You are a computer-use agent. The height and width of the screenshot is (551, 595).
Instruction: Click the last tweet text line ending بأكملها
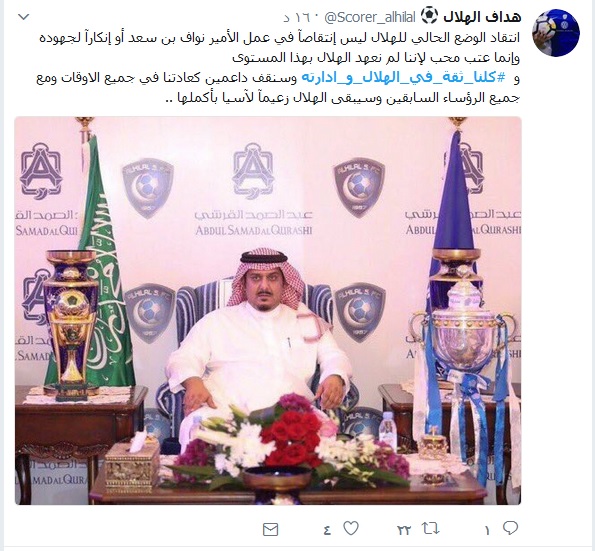[343, 98]
